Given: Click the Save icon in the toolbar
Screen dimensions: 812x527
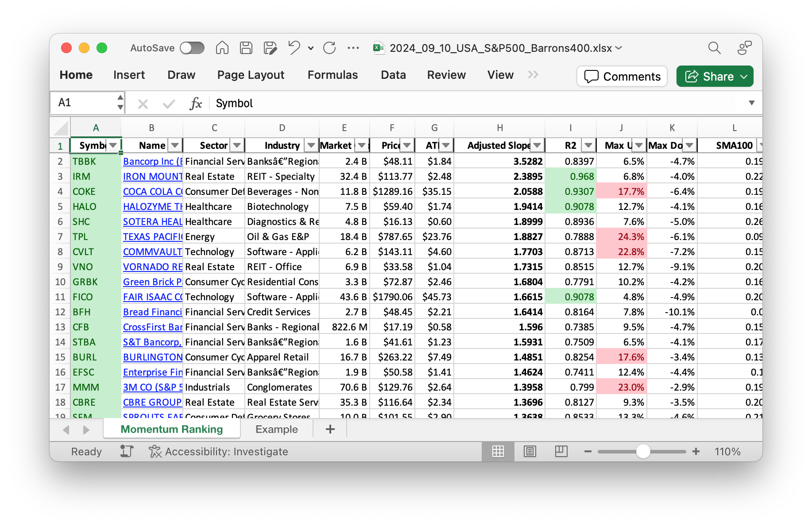Looking at the screenshot, I should click(x=246, y=48).
